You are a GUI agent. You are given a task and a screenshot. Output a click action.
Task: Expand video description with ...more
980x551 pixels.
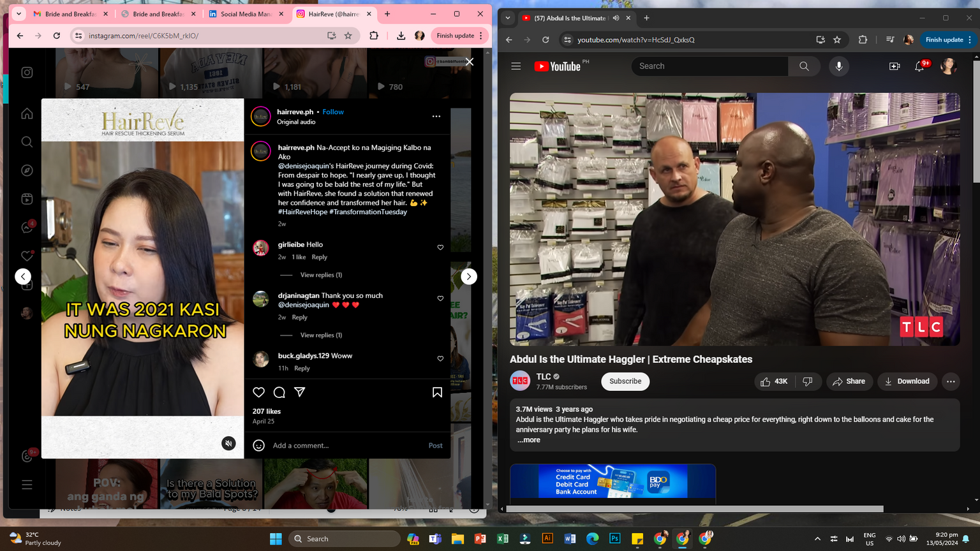(528, 440)
